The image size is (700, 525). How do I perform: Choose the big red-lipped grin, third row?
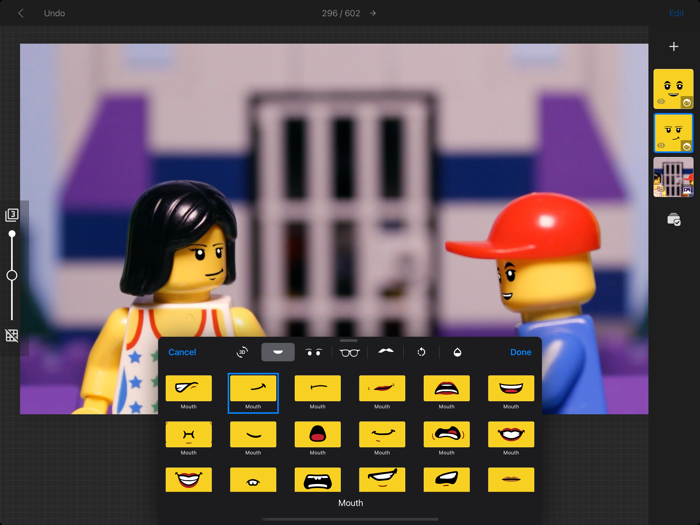(x=188, y=480)
